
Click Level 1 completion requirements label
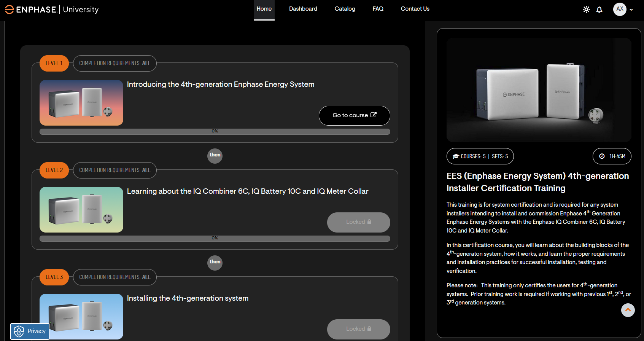pyautogui.click(x=115, y=63)
